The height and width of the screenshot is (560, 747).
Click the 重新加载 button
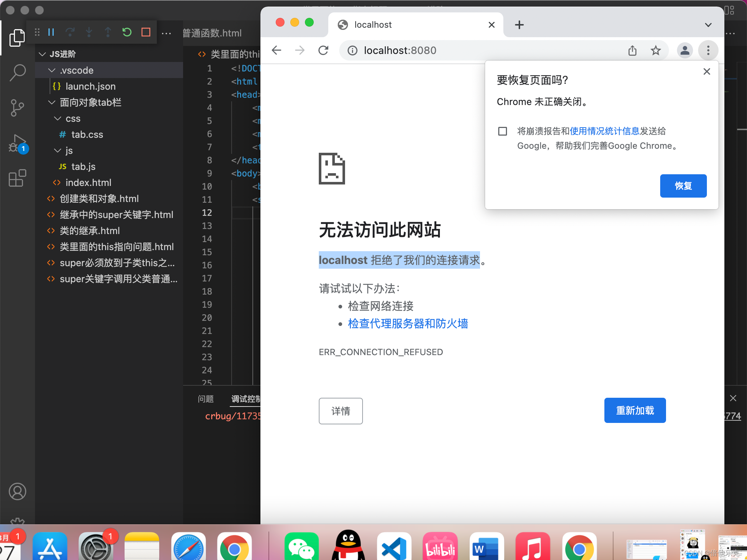point(635,411)
